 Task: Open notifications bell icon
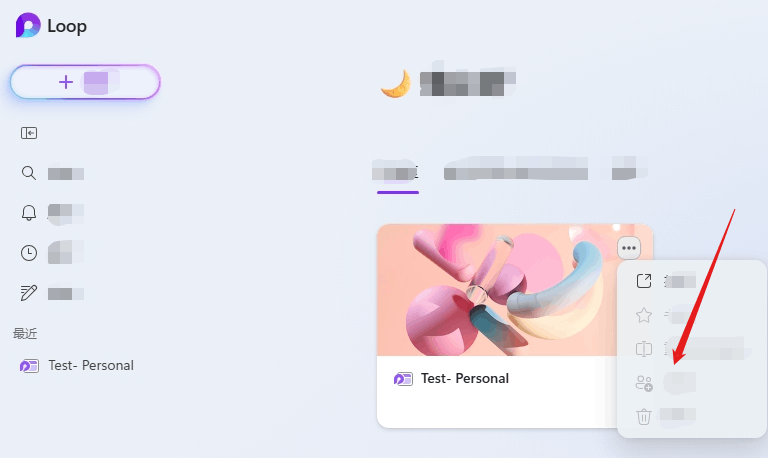29,213
